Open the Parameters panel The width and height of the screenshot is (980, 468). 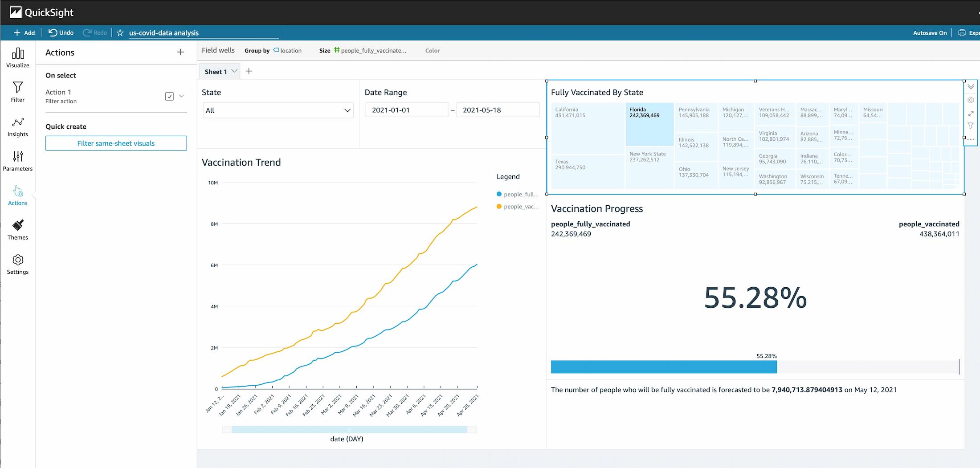[x=17, y=161]
